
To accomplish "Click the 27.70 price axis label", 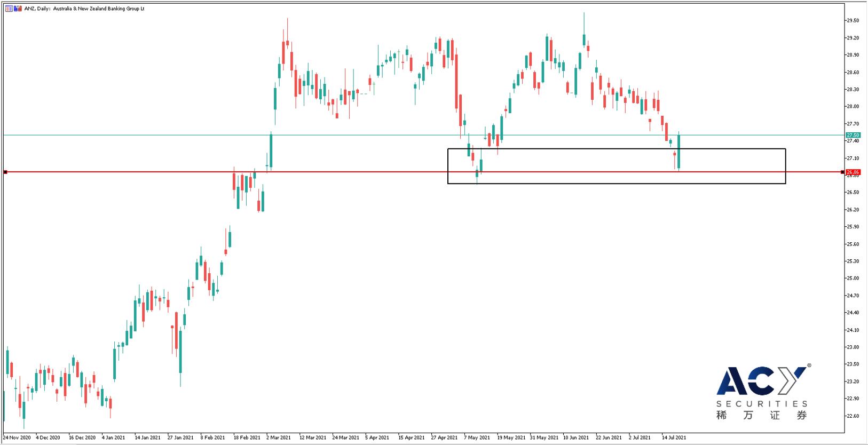I will [x=853, y=124].
